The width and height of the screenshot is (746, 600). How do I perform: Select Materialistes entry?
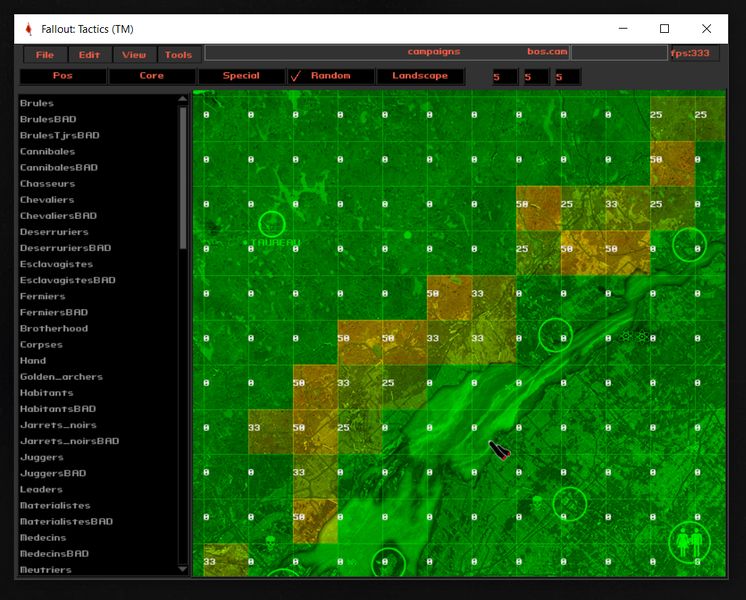55,506
